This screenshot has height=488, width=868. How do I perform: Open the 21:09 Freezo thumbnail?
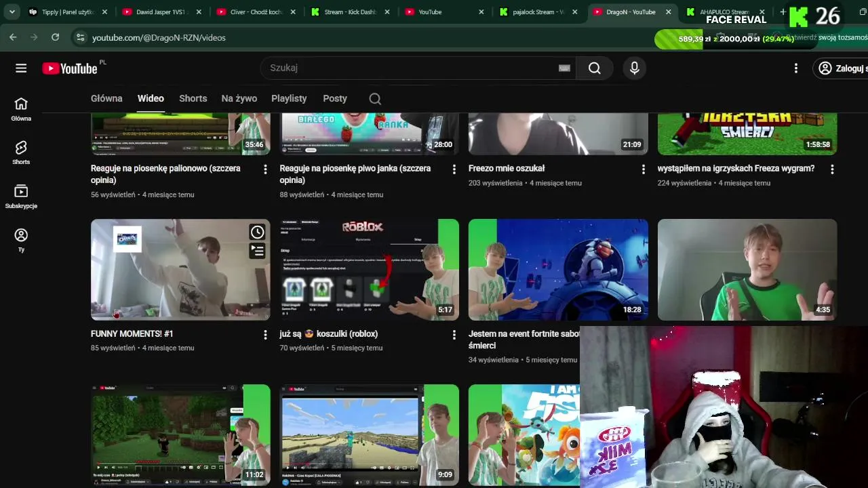tap(558, 134)
